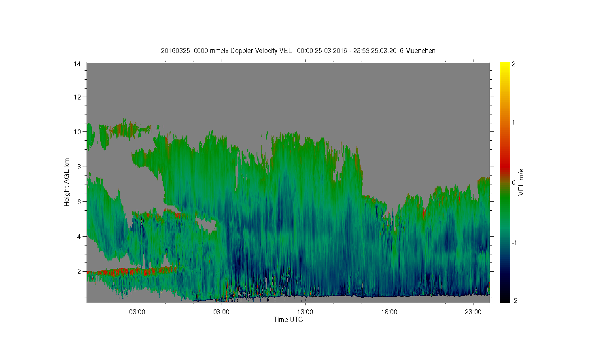Click the 08:00 time tick label

pos(221,312)
